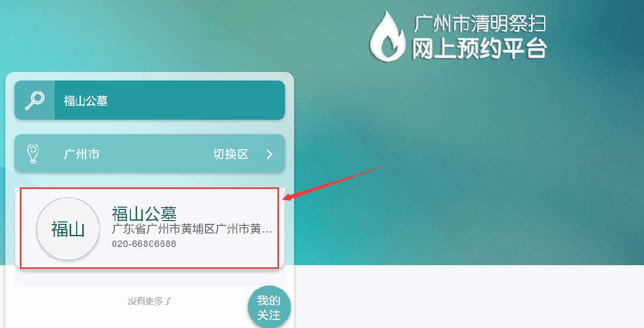Click the phone number 020-66806688

coord(144,244)
